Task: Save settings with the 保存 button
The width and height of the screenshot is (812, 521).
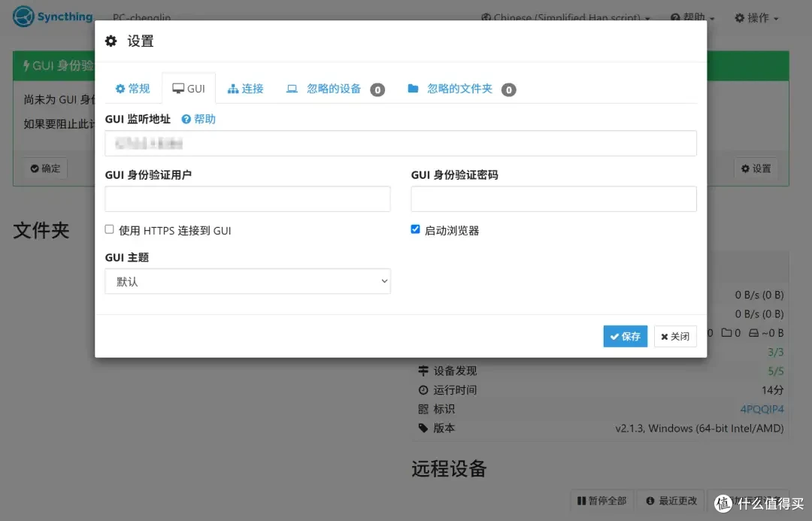Action: (625, 336)
